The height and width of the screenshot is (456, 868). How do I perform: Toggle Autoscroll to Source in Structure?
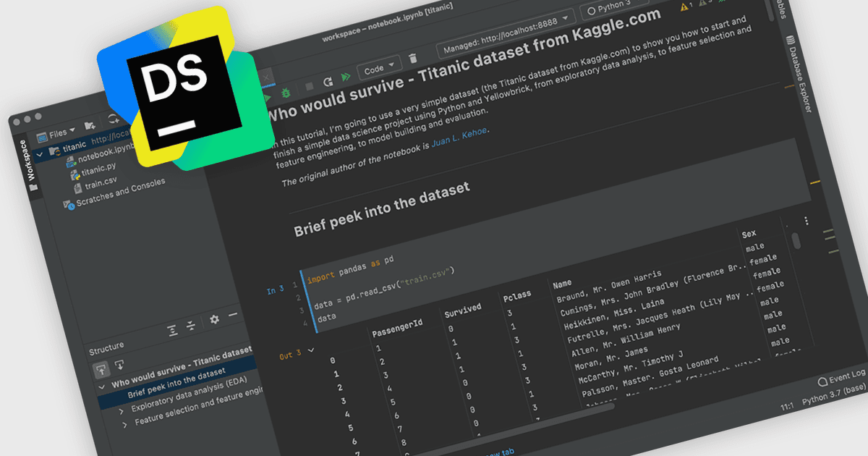(x=101, y=368)
